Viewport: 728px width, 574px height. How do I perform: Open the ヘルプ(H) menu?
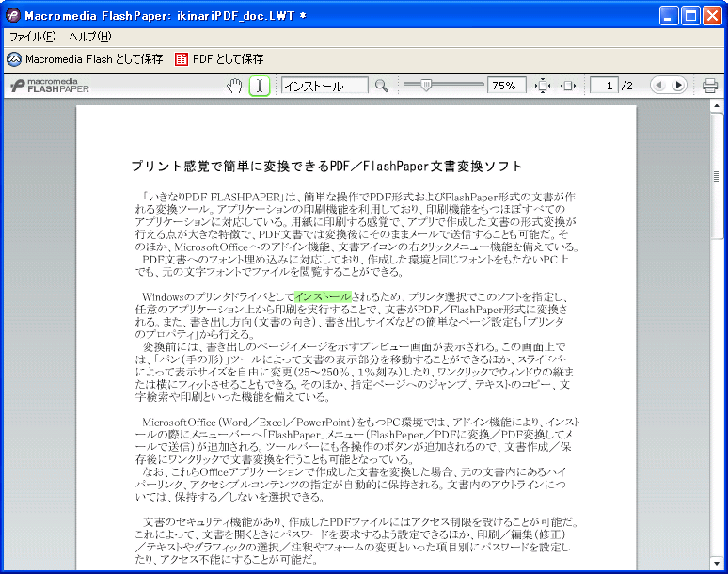point(90,36)
